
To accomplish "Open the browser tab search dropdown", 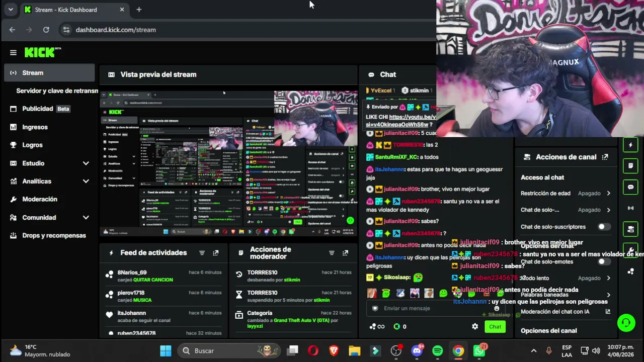I will coord(11,10).
